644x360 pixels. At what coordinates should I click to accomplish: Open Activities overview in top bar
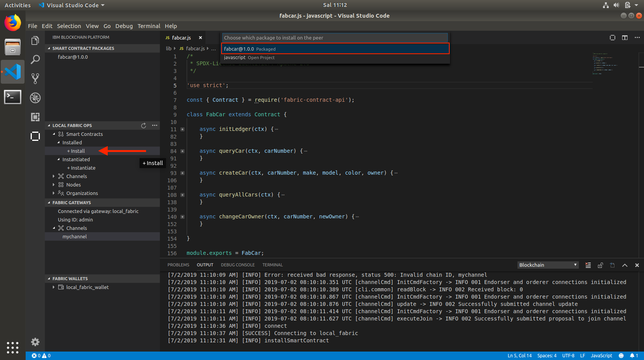[18, 5]
